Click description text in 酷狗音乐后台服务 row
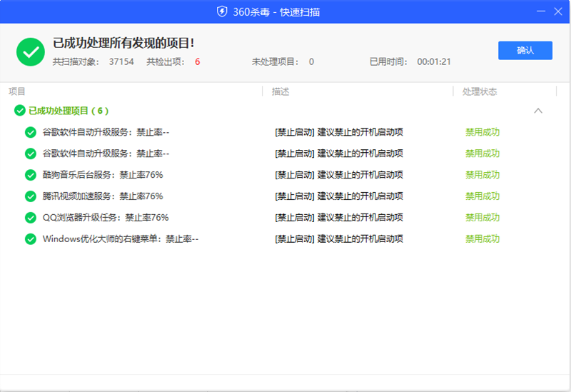The height and width of the screenshot is (392, 571). pos(339,175)
